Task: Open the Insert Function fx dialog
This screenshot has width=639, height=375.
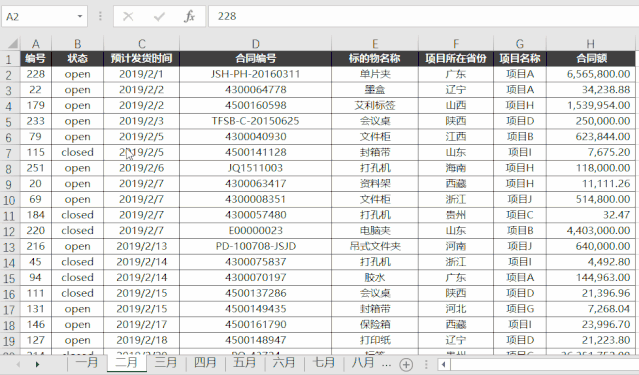Action: (189, 16)
